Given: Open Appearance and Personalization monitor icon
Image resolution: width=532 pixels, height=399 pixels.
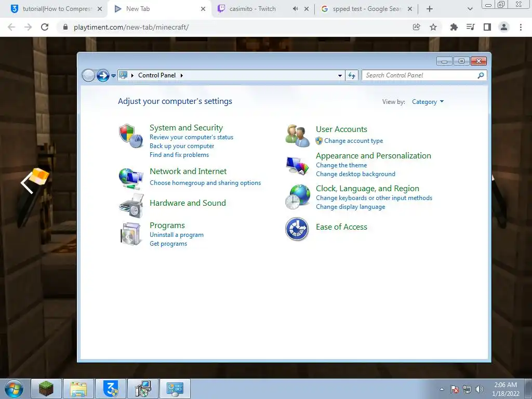Looking at the screenshot, I should tap(297, 166).
